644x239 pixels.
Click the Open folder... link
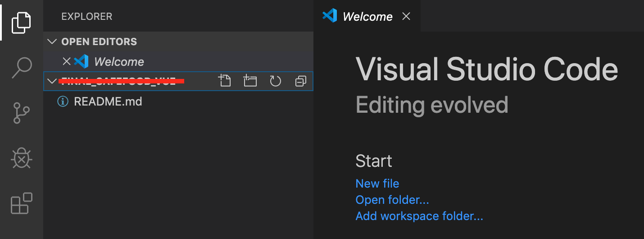392,200
